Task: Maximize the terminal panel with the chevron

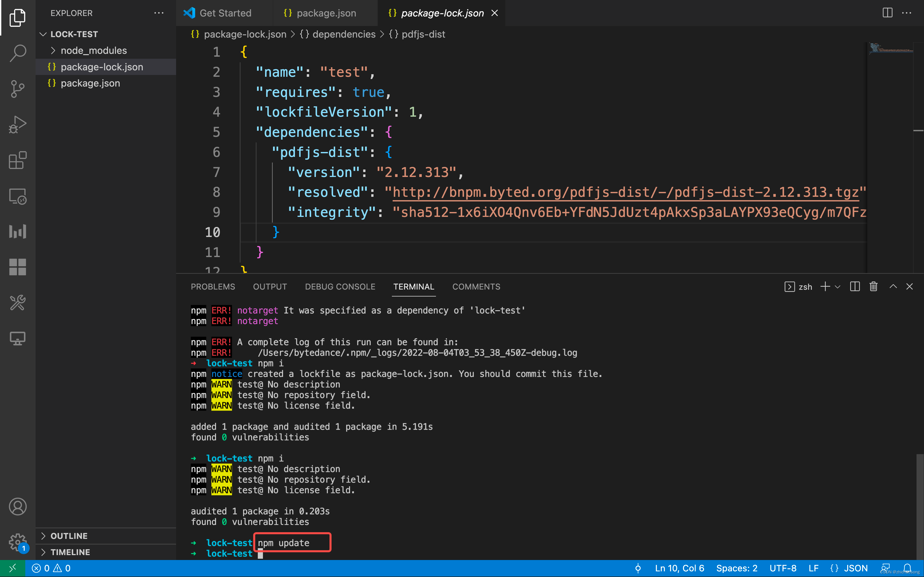Action: point(893,287)
